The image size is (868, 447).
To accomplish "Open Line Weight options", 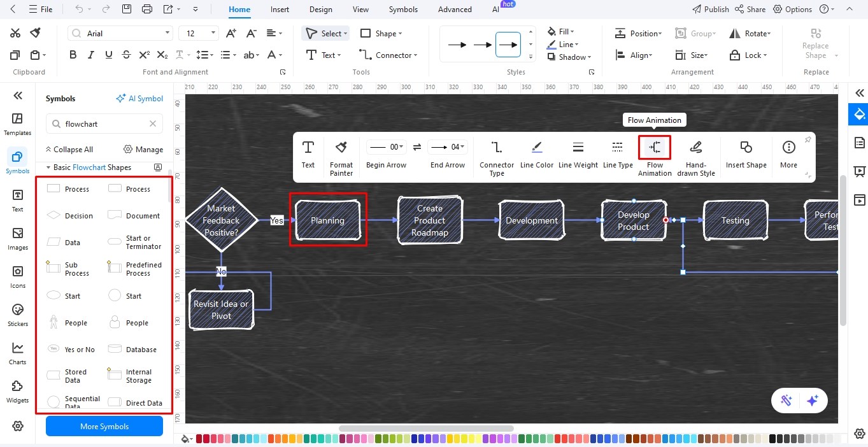I will (x=578, y=155).
